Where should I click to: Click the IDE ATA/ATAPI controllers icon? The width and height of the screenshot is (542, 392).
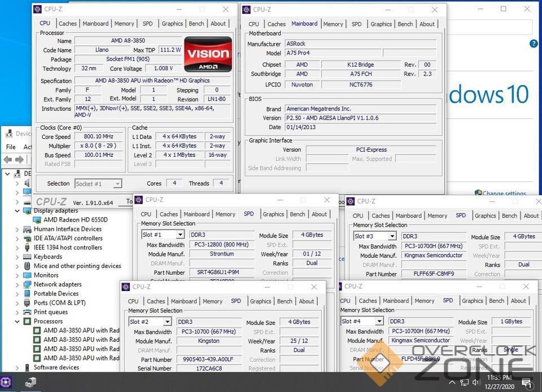(x=27, y=239)
